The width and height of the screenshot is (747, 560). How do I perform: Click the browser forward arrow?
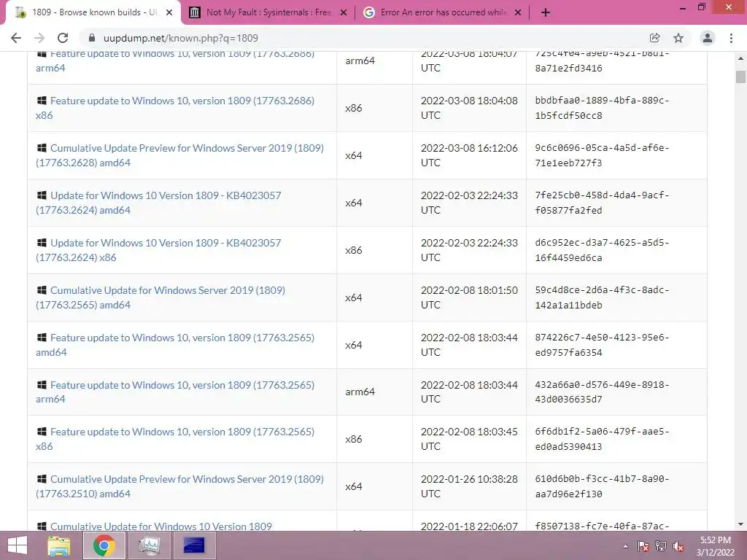(39, 38)
